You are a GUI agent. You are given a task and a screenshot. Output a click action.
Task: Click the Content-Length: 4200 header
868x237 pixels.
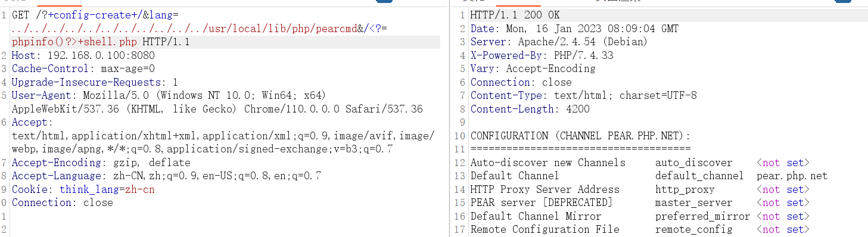530,109
